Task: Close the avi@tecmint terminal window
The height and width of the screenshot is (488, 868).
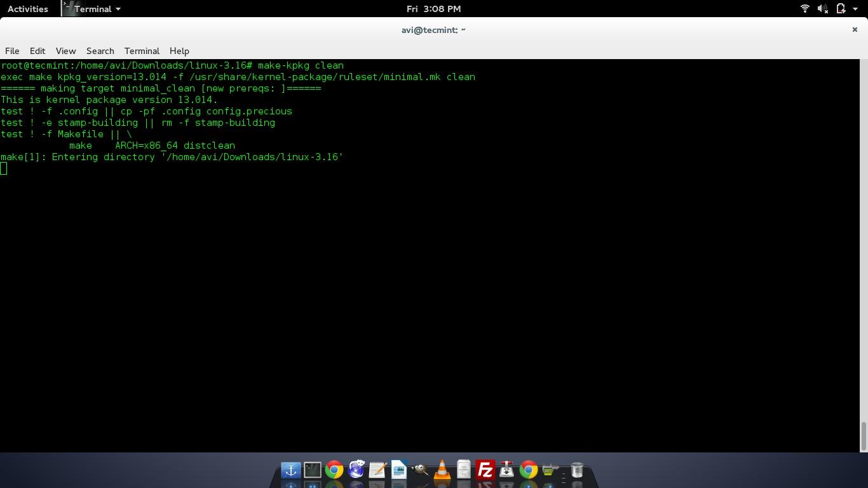Action: [x=855, y=30]
